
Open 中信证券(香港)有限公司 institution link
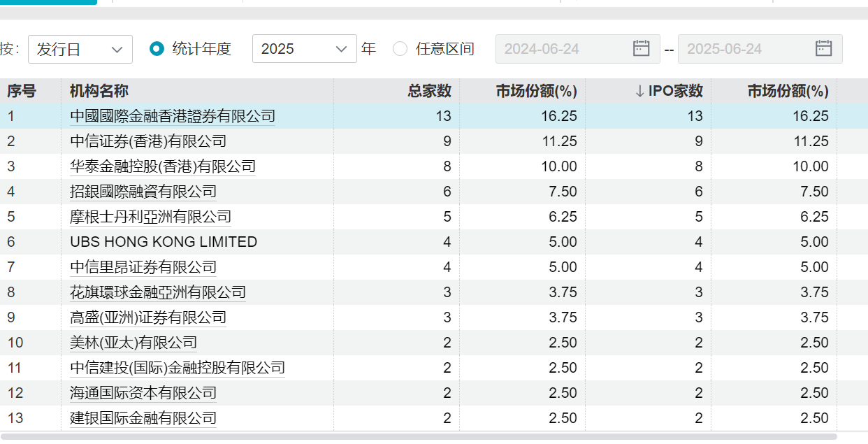point(148,142)
